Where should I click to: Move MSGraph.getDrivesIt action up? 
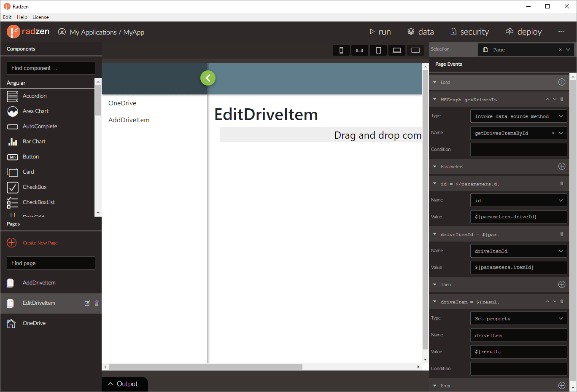click(x=547, y=99)
